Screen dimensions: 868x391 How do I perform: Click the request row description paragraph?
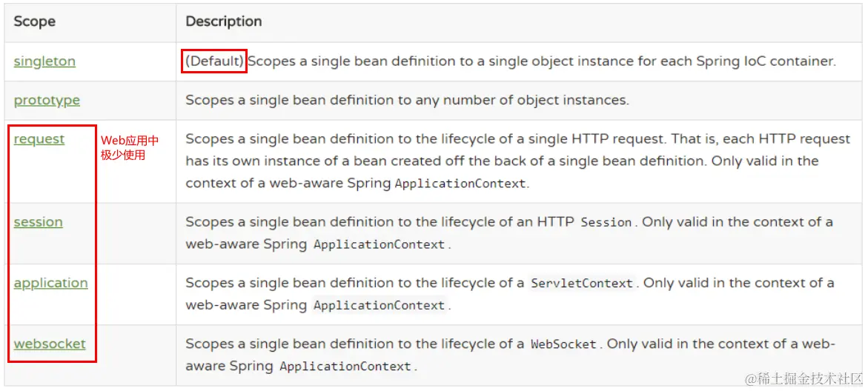(517, 161)
